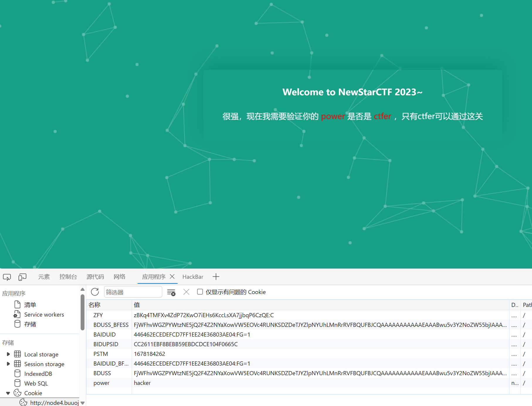
Task: Click the Welcome to NewStarCTF 2023~ heading
Action: click(x=353, y=92)
